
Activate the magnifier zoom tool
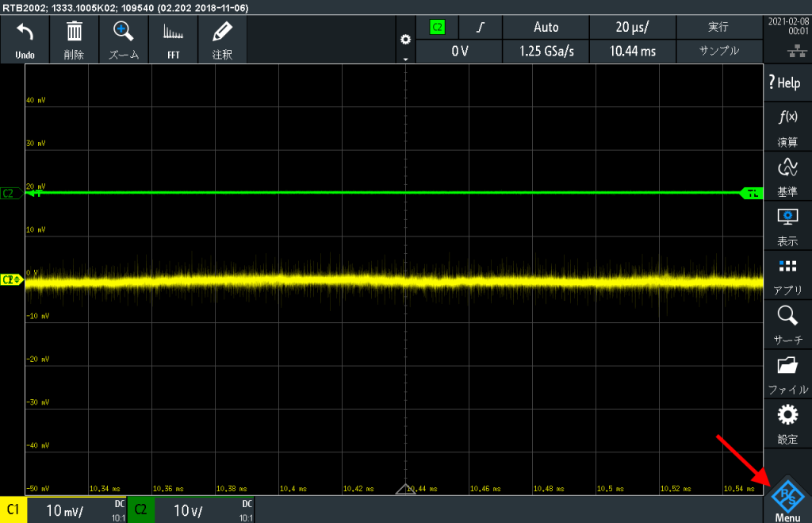point(123,33)
